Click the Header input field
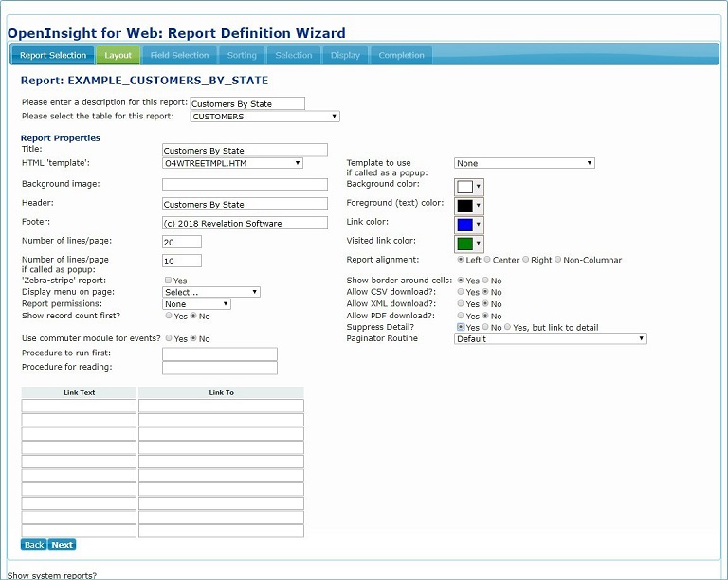This screenshot has height=580, width=728. pyautogui.click(x=245, y=204)
